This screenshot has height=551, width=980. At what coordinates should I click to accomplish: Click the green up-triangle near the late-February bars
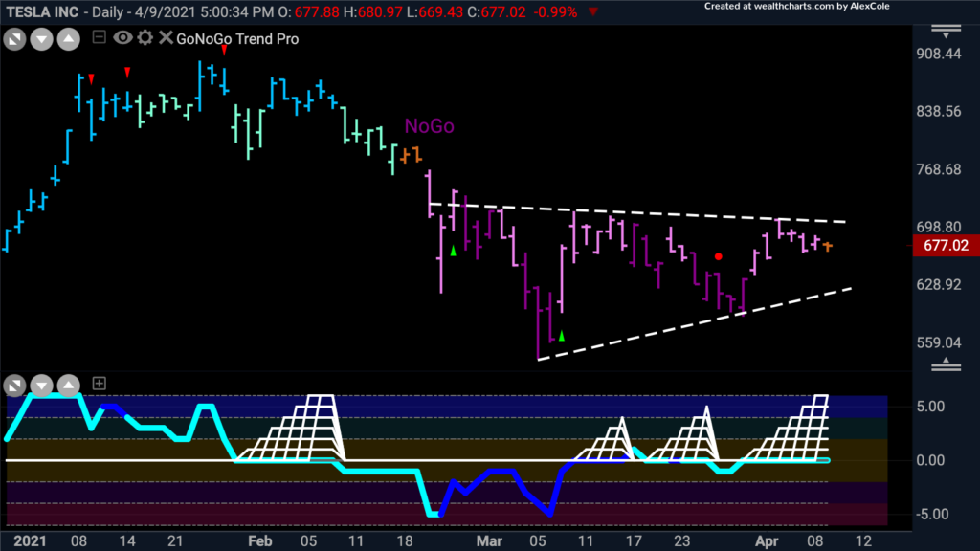coord(453,252)
